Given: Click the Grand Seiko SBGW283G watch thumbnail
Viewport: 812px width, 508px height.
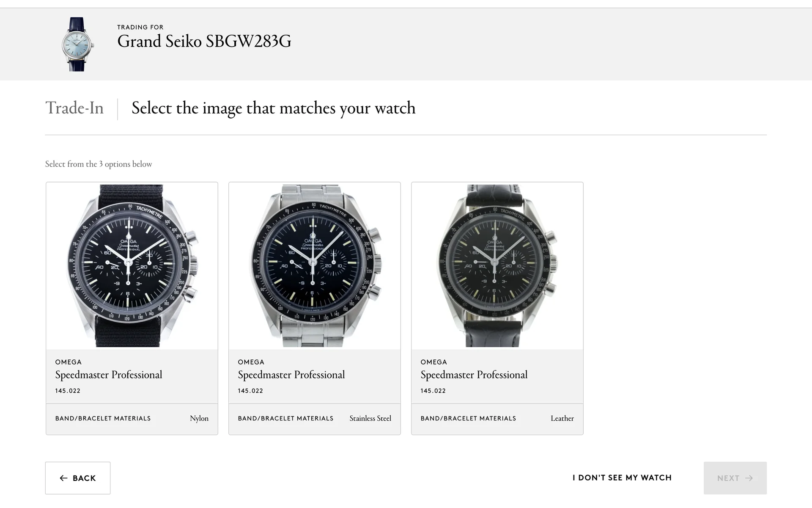Looking at the screenshot, I should pyautogui.click(x=77, y=44).
